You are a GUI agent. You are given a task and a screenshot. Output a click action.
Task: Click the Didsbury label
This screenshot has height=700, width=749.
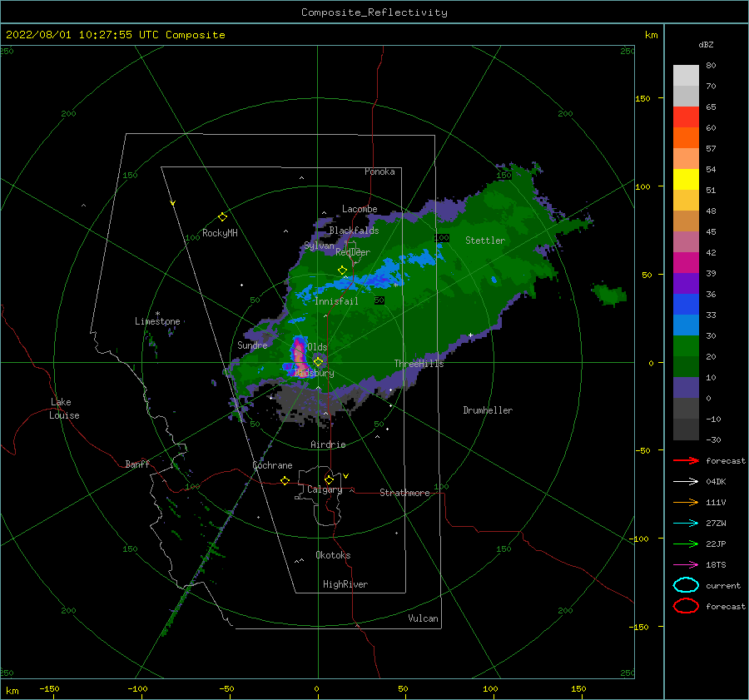click(315, 373)
